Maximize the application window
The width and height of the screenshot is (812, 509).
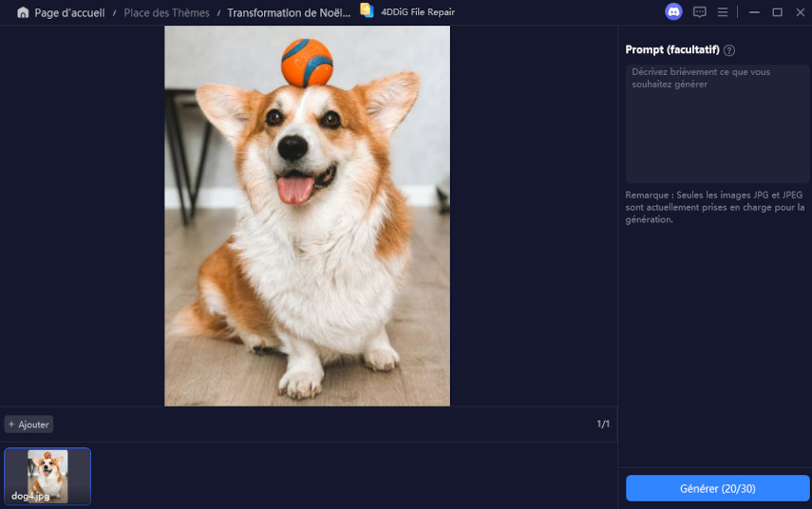click(x=777, y=12)
